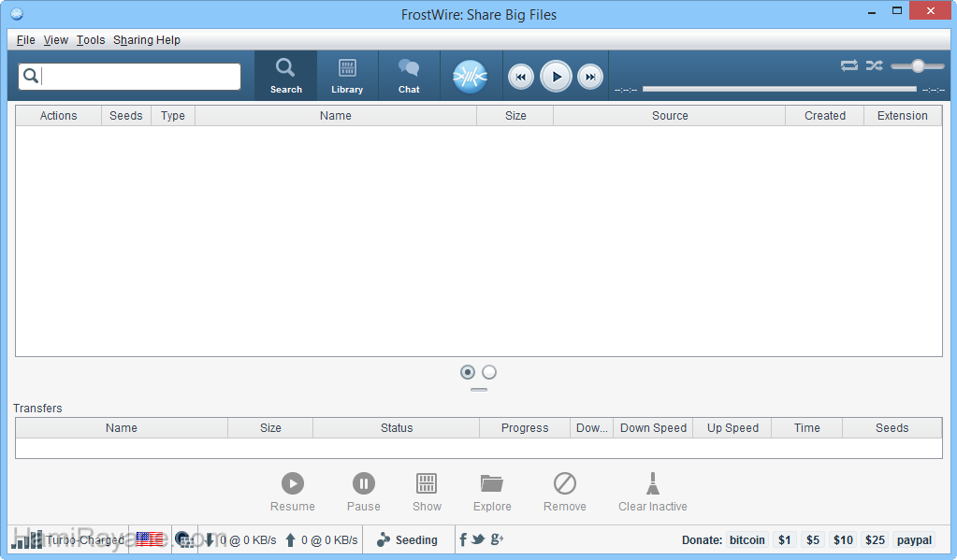This screenshot has width=957, height=560.
Task: Click the Pause transfer button
Action: 364,492
